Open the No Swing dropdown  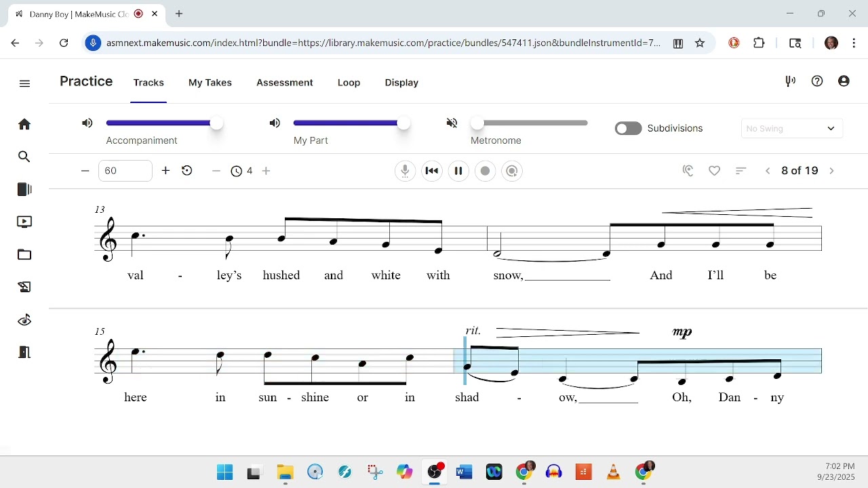[791, 128]
